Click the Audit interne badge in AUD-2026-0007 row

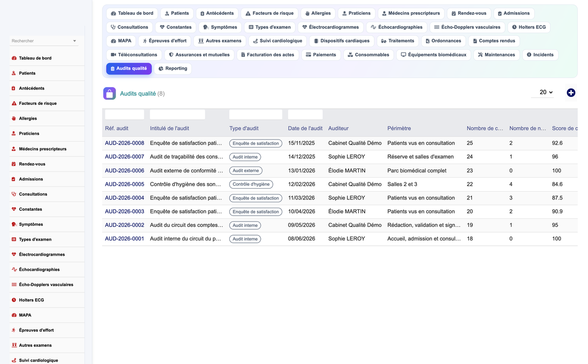click(245, 157)
